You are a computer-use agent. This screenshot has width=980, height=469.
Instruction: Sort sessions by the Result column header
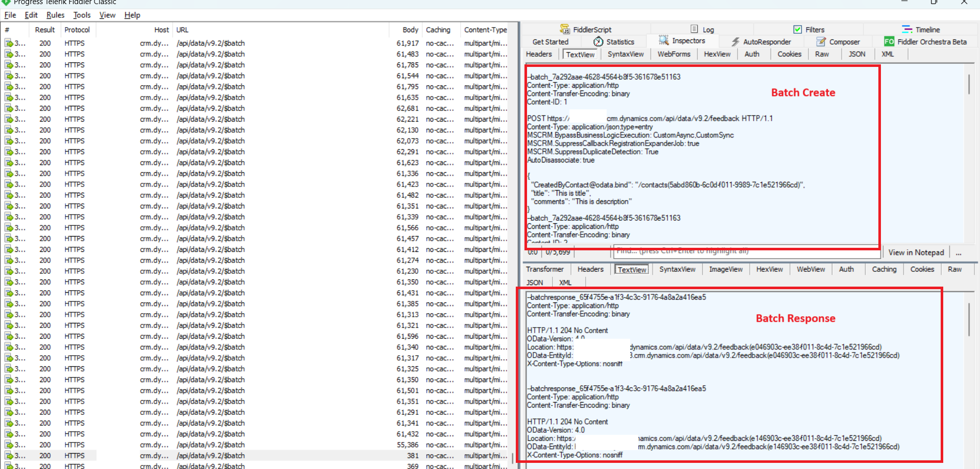[45, 30]
